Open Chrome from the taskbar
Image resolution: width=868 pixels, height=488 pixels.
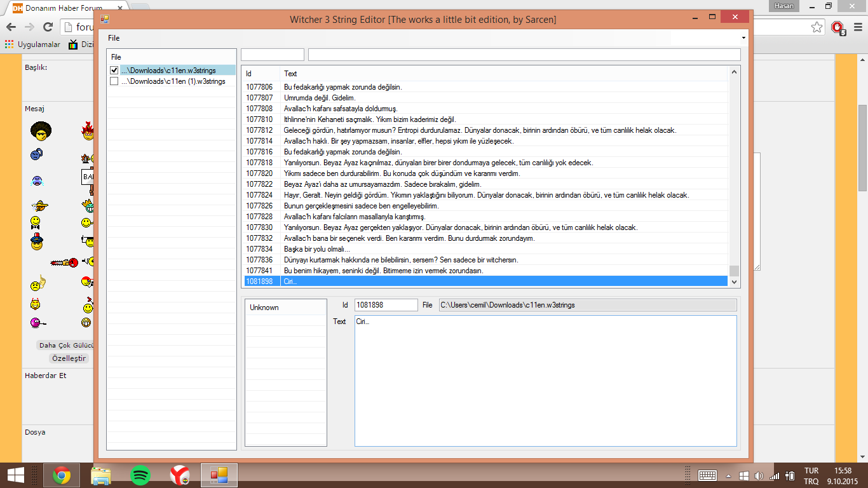pyautogui.click(x=62, y=475)
